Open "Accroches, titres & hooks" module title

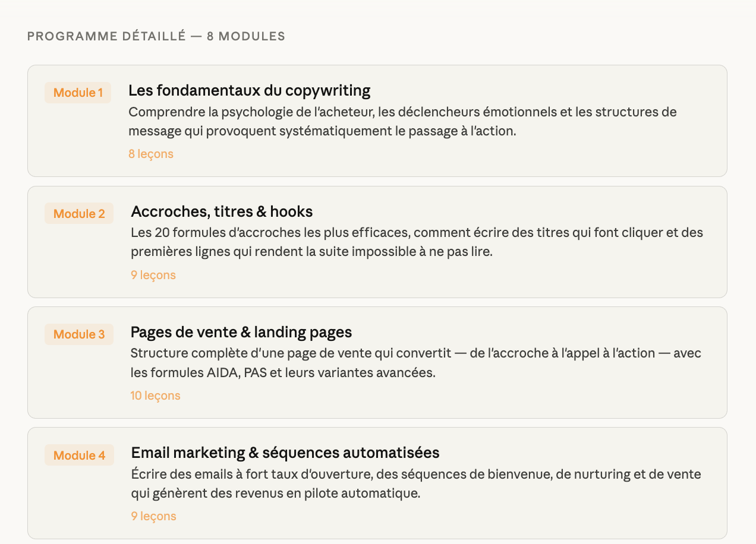[x=222, y=211]
